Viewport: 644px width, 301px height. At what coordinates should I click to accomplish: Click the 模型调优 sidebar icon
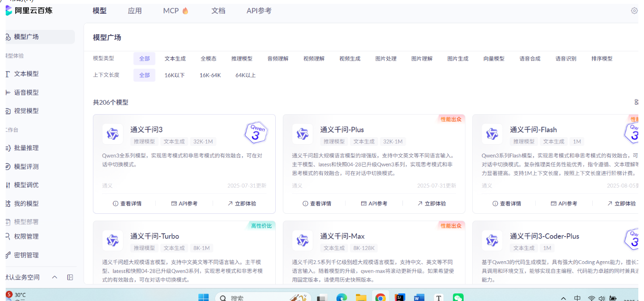point(8,185)
